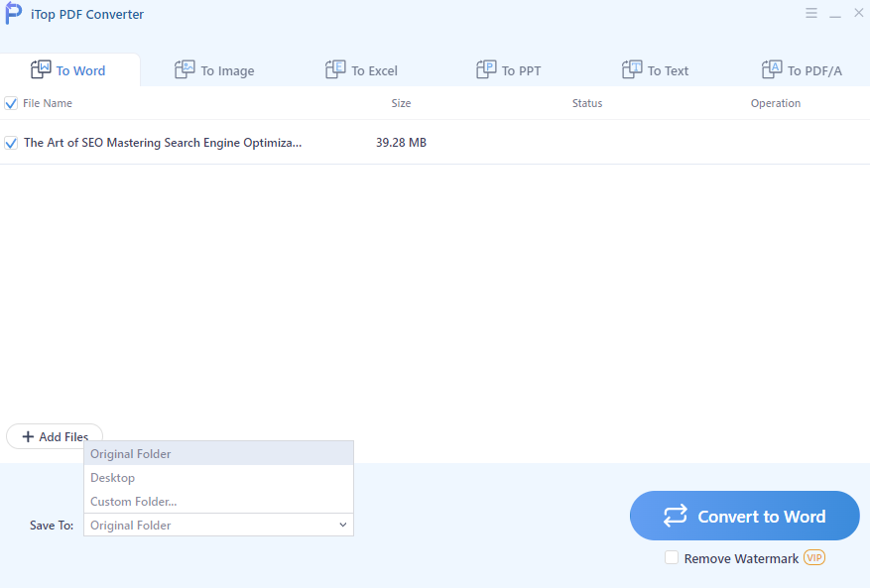
Task: Switch to the To PDF/A tab
Action: tap(803, 70)
